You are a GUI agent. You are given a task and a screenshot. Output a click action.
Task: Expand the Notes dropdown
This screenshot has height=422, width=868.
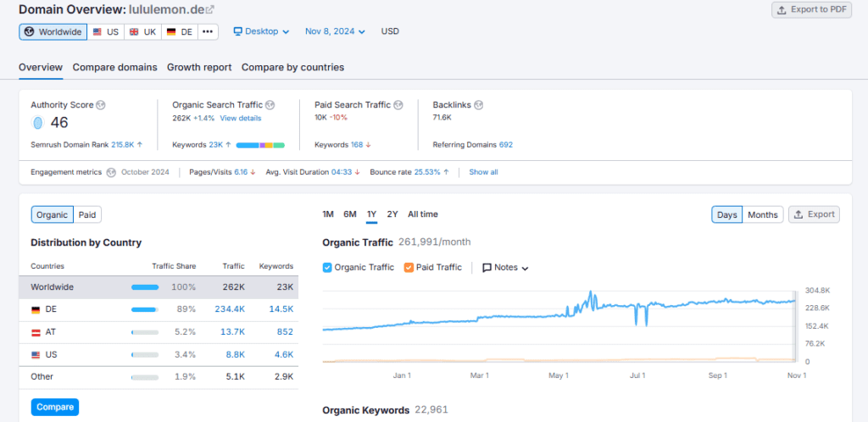505,268
